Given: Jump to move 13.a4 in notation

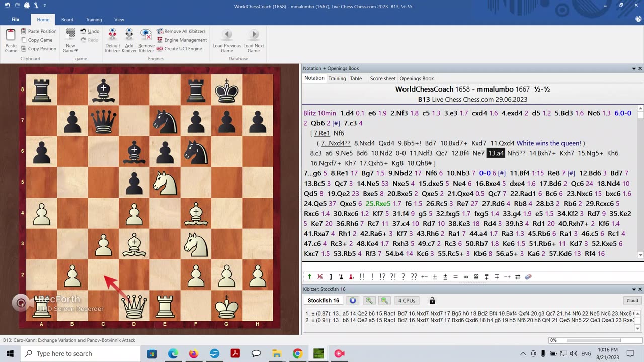Looking at the screenshot, I should (496, 153).
